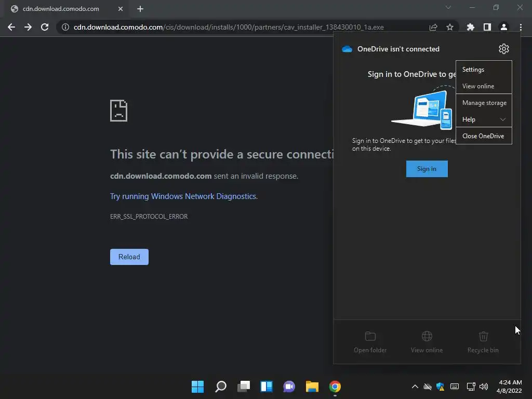Open Task View on taskbar

point(243,387)
